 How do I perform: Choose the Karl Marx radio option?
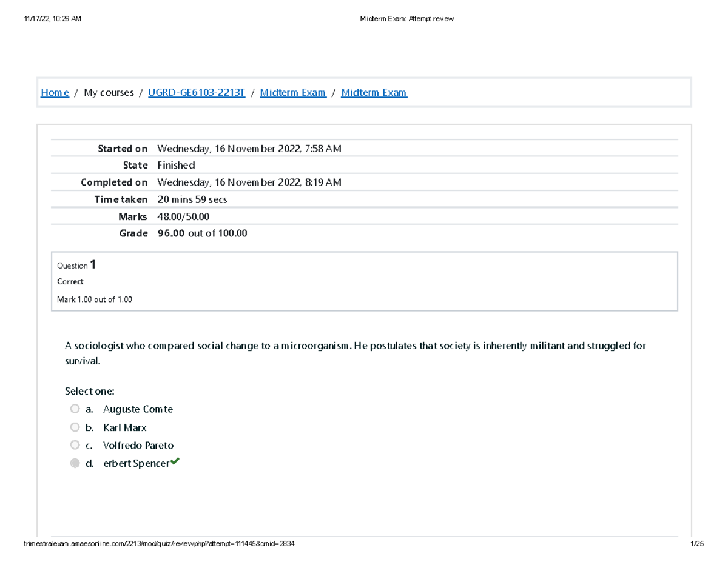[x=75, y=427]
